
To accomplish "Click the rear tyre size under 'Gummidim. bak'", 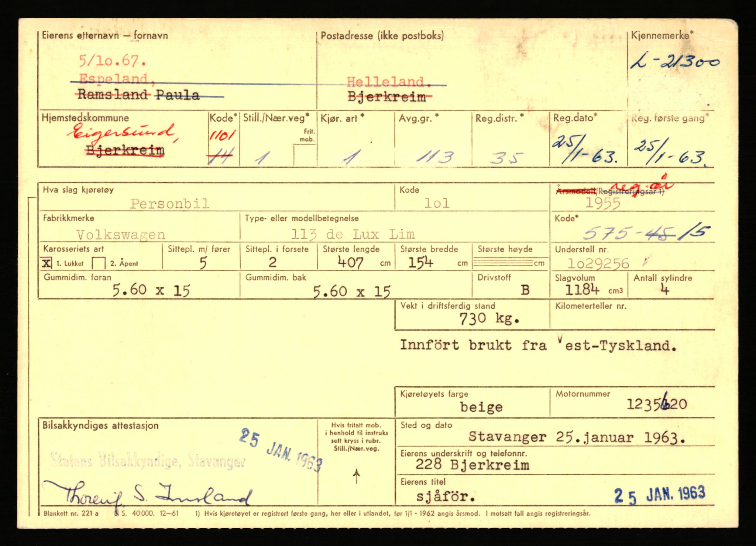I will click(351, 292).
